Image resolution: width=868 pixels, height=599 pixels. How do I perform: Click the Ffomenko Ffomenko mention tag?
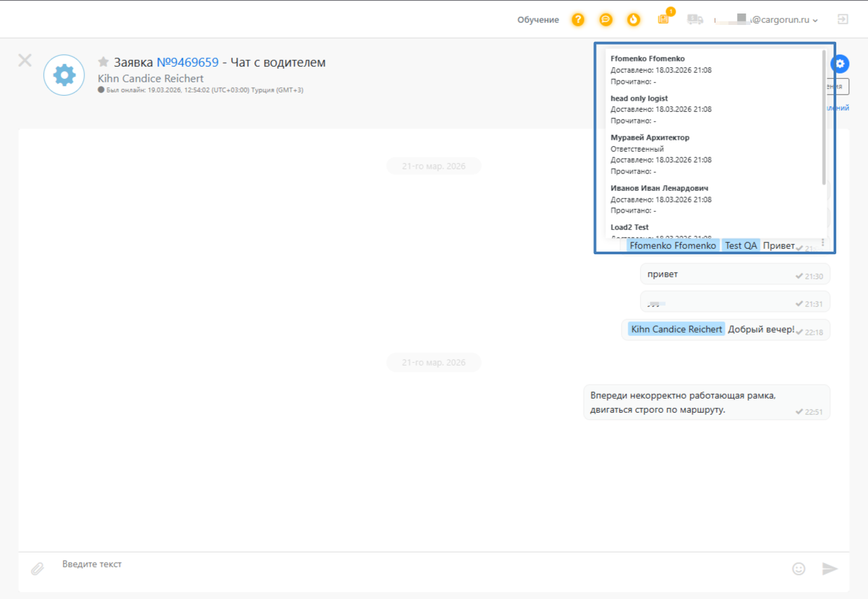[x=673, y=246]
